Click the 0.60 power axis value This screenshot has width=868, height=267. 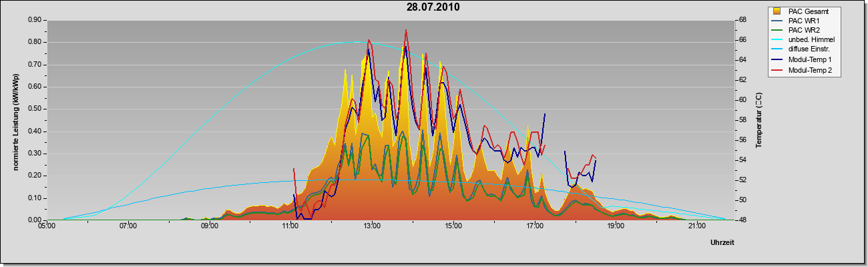tap(35, 87)
